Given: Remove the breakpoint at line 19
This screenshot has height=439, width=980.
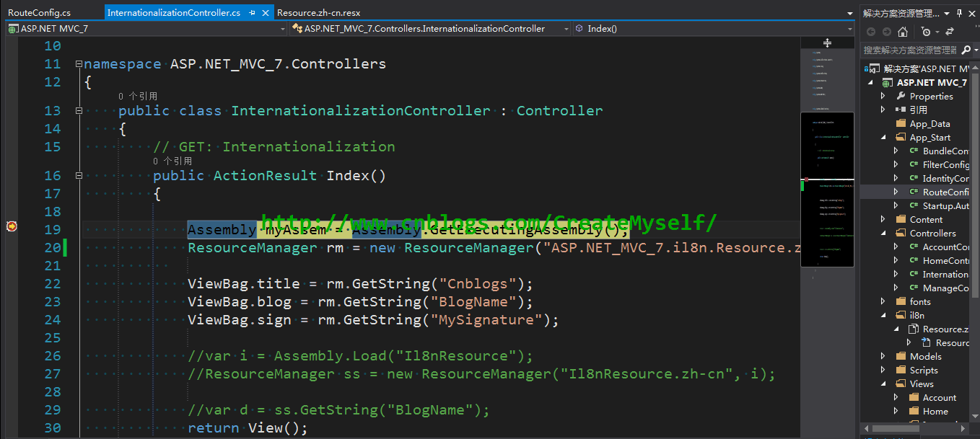Looking at the screenshot, I should (x=12, y=226).
